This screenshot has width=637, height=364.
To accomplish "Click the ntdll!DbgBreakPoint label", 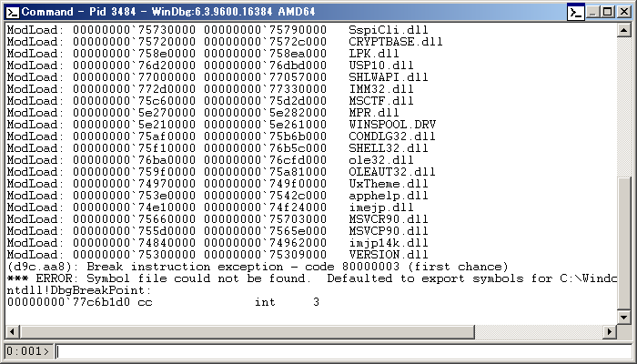I will point(79,290).
